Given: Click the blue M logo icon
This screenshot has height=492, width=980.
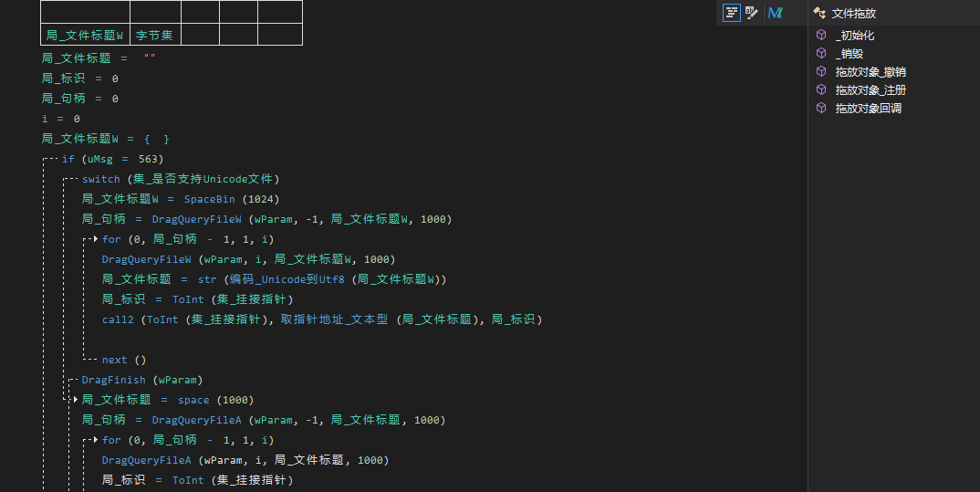Looking at the screenshot, I should [775, 13].
